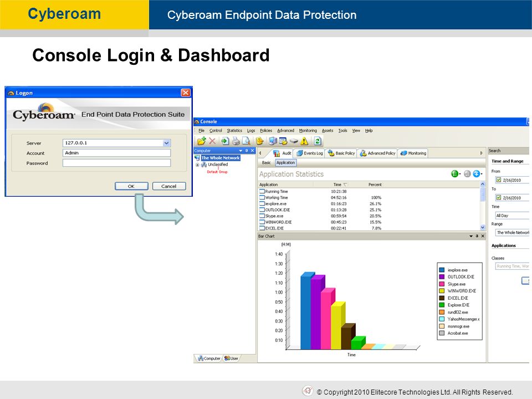Open the Time All Day dropdown
This screenshot has width=532, height=399.
512,216
